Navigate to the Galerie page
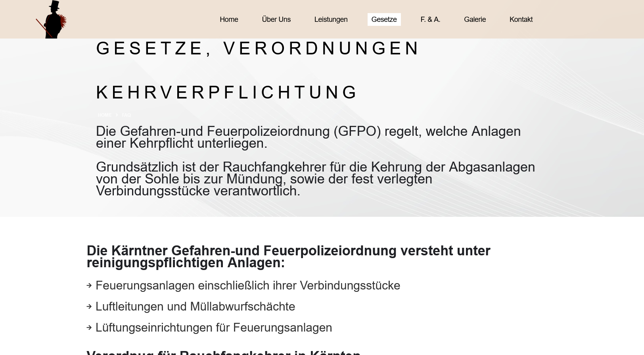Screen dimensions: 644x355 tap(475, 19)
